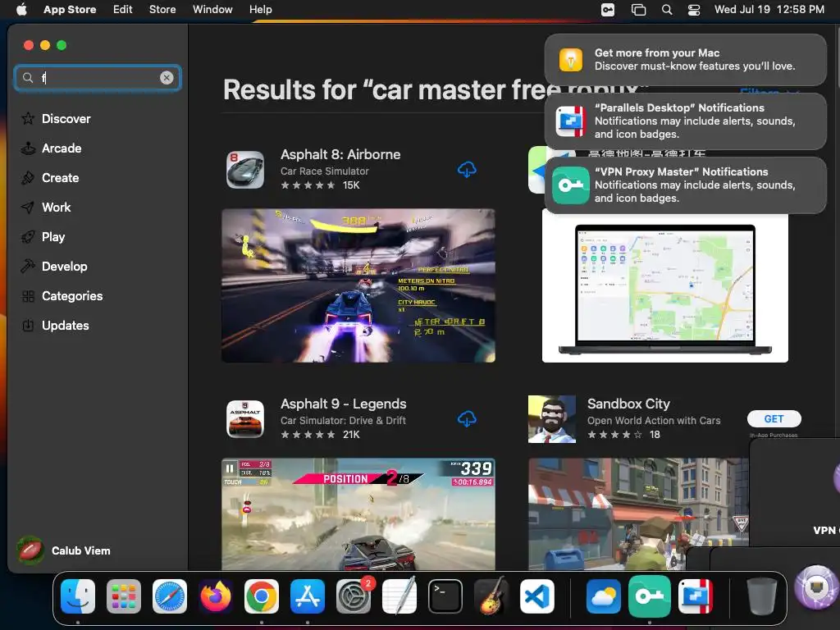Open System Settings from the Dock

pos(354,596)
